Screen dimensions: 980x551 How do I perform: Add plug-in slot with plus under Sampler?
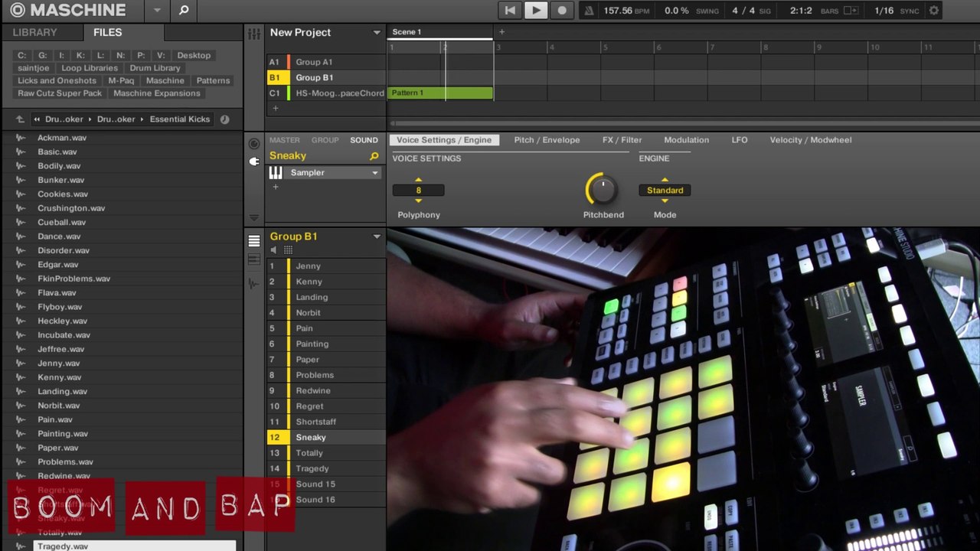pyautogui.click(x=276, y=187)
